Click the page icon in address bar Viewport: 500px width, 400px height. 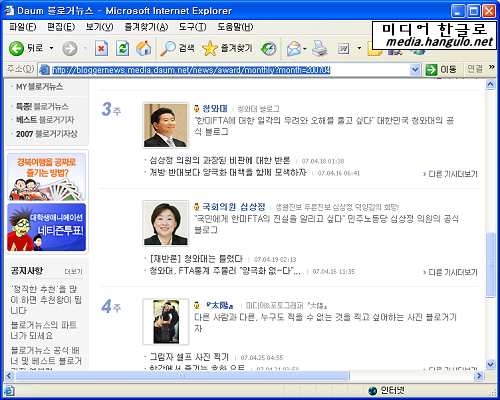point(44,70)
